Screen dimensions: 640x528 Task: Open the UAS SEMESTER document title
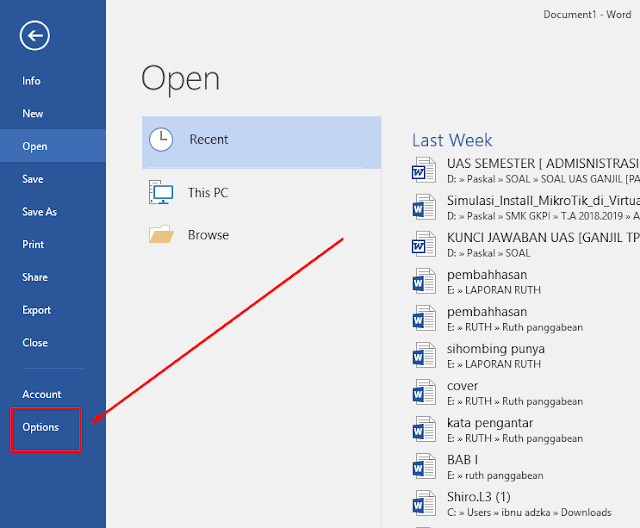(543, 164)
